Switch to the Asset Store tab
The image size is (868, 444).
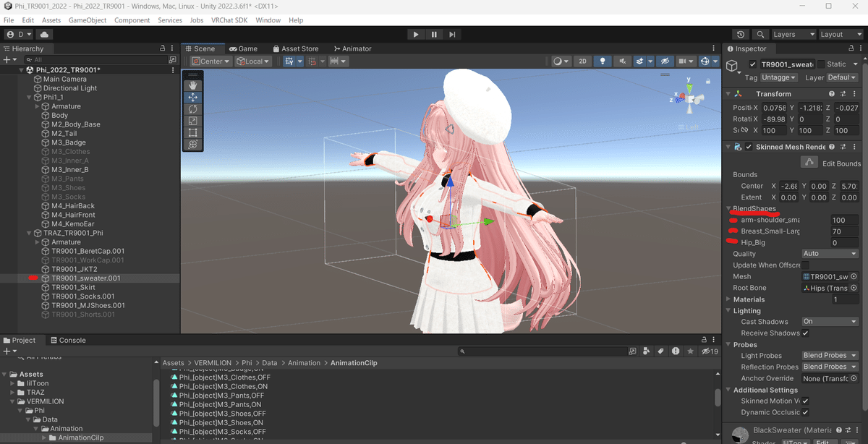(295, 48)
